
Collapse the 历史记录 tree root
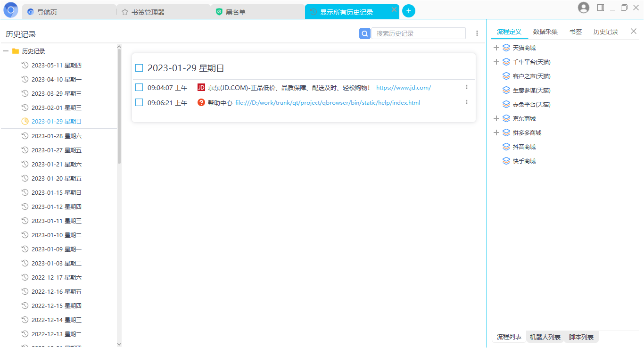[x=6, y=51]
